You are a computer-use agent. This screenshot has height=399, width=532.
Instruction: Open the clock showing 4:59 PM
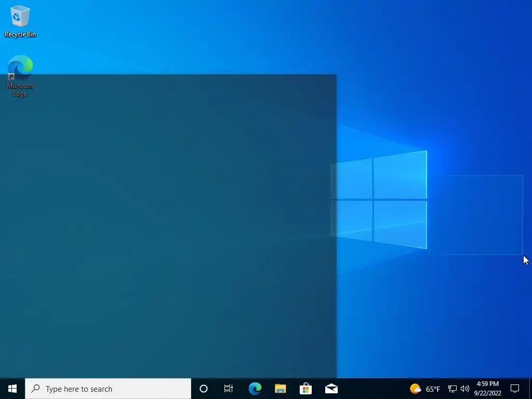(x=487, y=389)
